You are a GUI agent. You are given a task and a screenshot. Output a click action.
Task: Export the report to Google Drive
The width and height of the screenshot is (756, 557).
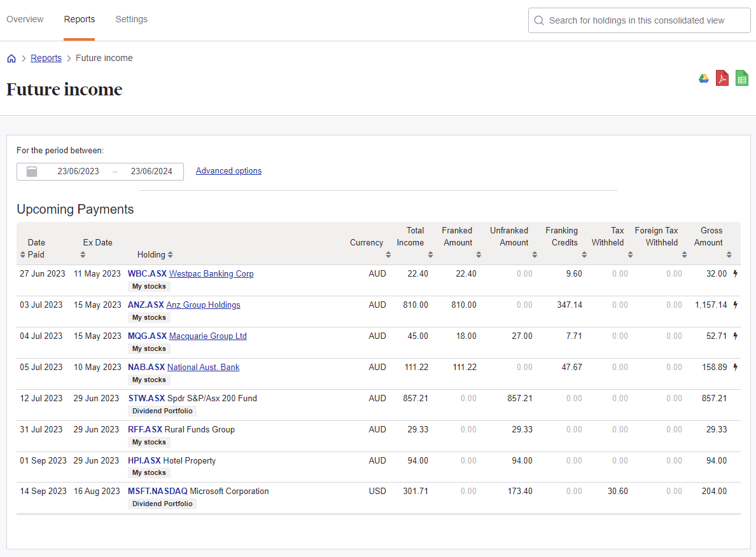(704, 78)
